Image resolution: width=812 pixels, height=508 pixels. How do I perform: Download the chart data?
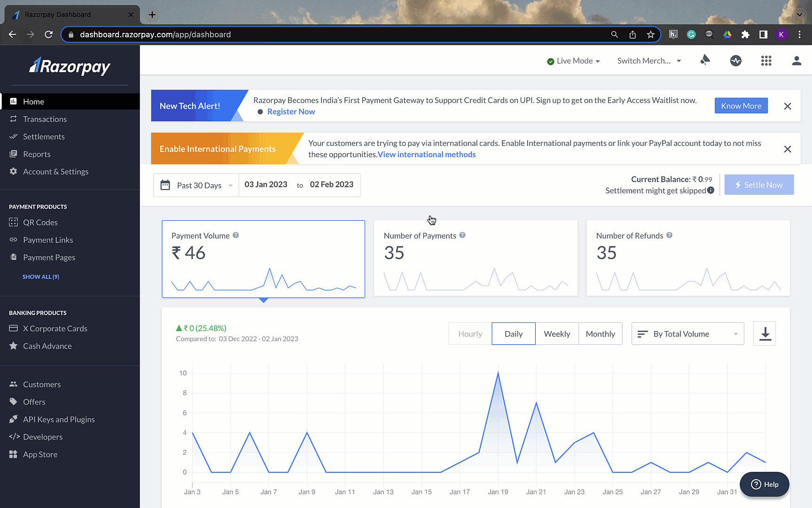tap(765, 333)
